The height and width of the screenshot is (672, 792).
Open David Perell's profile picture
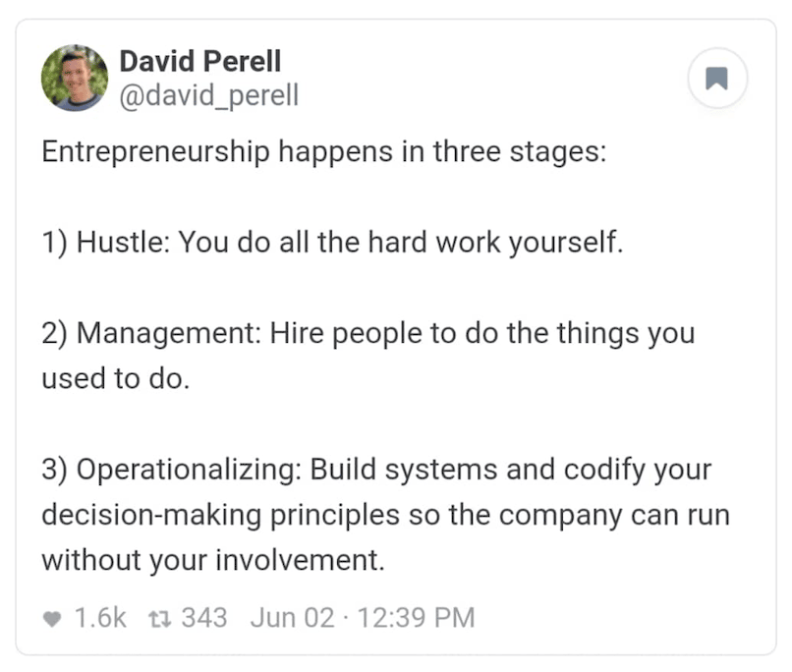pos(75,79)
